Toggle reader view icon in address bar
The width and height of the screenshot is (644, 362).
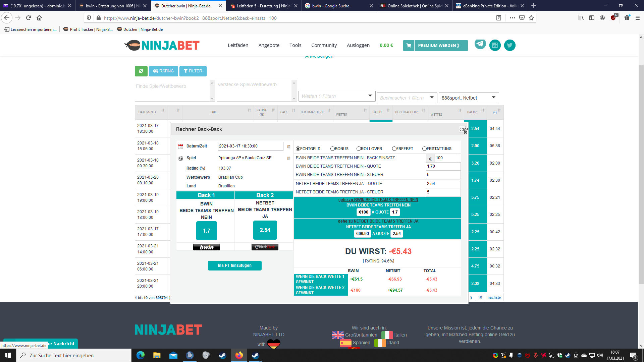point(499,18)
